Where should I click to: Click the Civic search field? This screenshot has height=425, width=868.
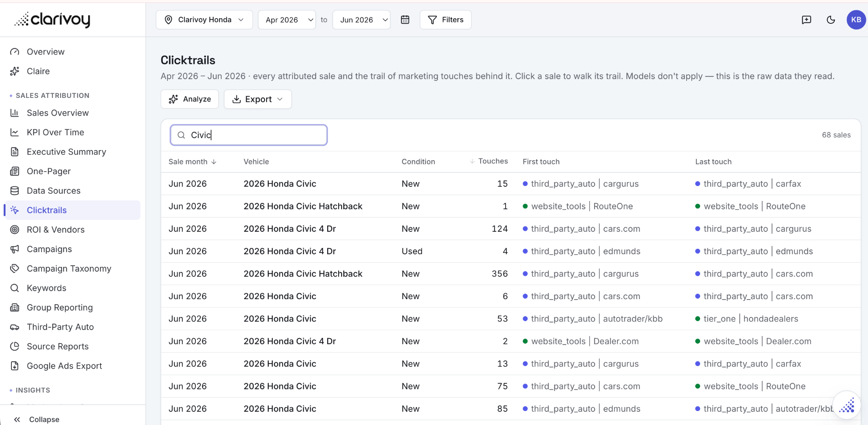click(x=249, y=135)
